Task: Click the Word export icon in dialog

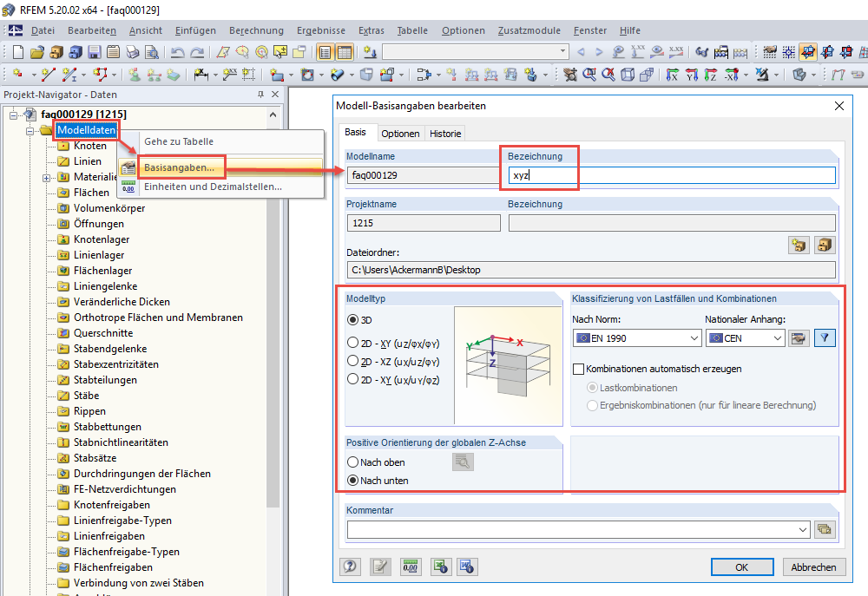Action: click(x=467, y=567)
